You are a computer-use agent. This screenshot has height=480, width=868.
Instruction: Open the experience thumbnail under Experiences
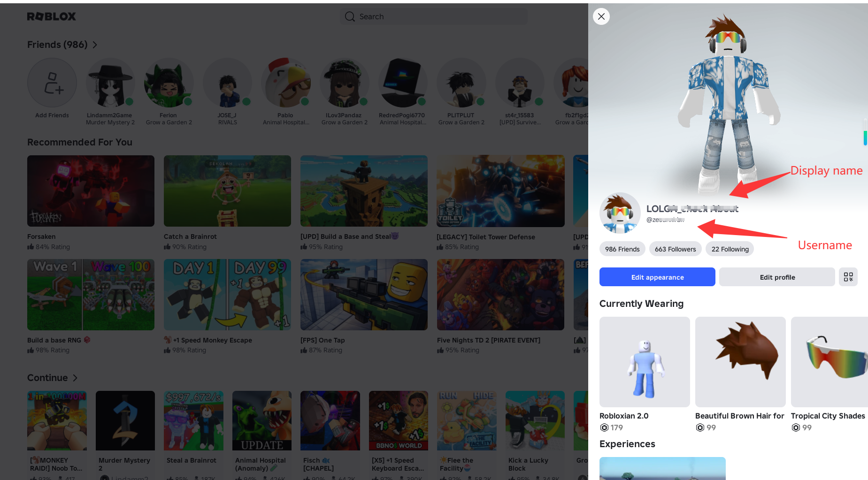coord(662,468)
